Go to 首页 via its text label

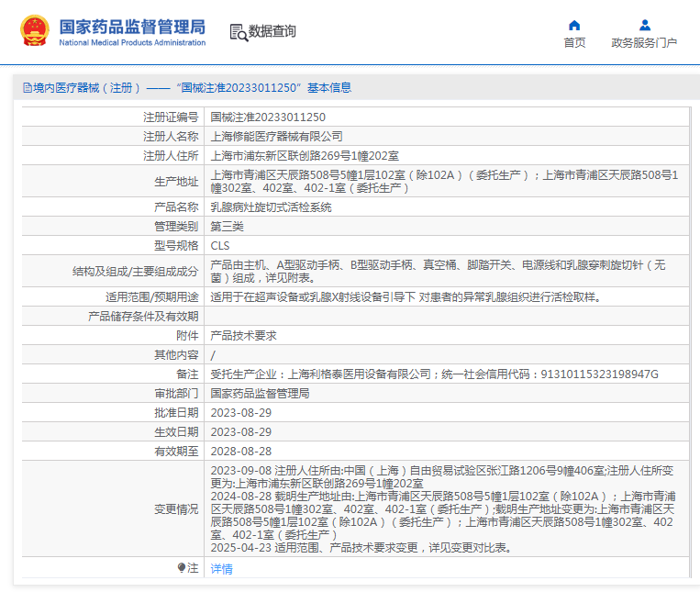[574, 43]
